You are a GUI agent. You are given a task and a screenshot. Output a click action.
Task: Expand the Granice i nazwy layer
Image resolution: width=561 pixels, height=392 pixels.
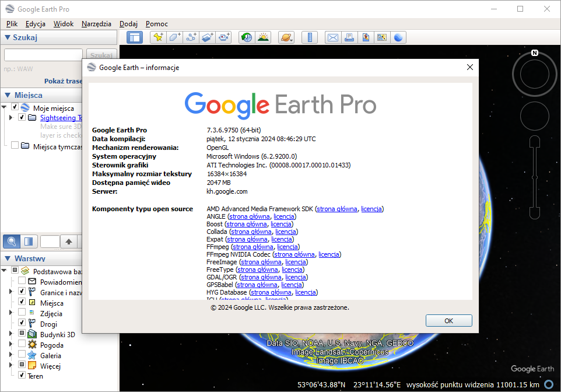pyautogui.click(x=10, y=292)
